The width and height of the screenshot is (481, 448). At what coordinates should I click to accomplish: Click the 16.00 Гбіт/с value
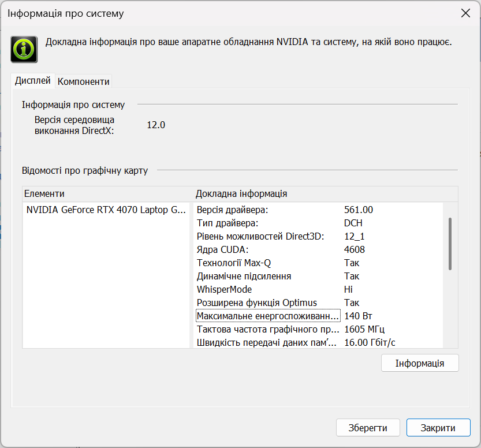pos(370,342)
